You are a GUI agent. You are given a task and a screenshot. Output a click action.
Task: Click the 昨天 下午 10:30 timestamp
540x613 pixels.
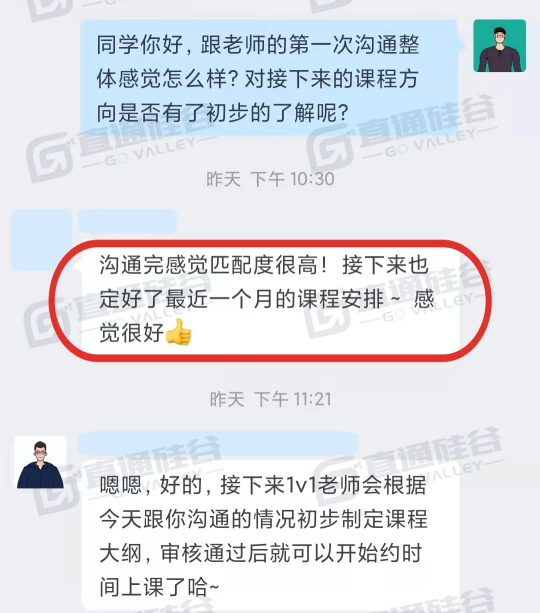click(x=270, y=179)
